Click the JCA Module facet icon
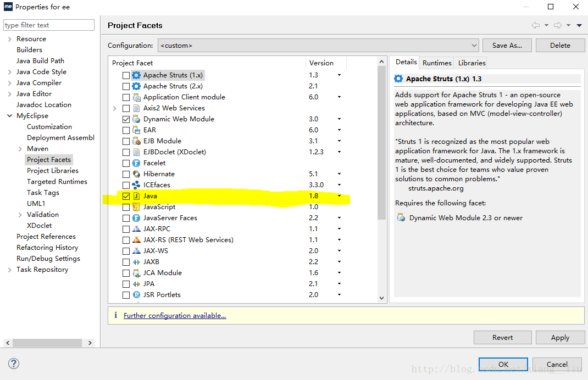The image size is (588, 380). (x=136, y=273)
